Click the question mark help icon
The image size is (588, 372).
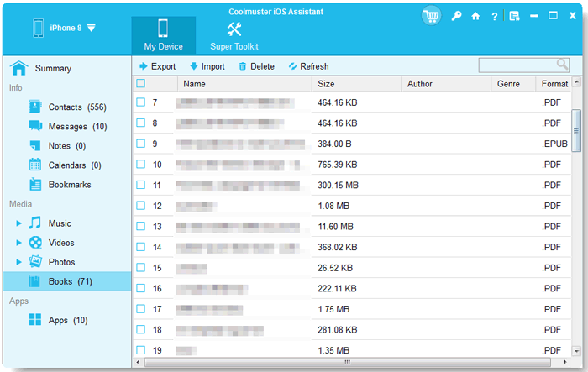point(494,16)
